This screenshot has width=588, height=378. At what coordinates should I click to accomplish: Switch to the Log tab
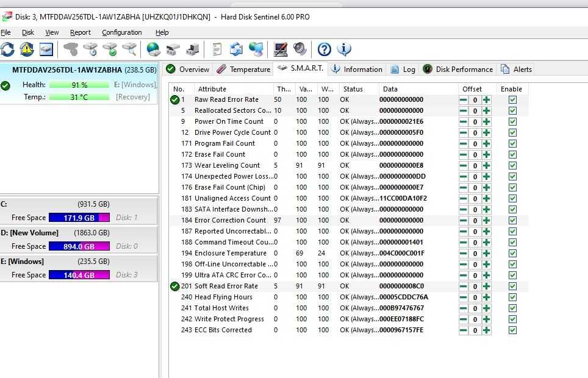pos(403,70)
